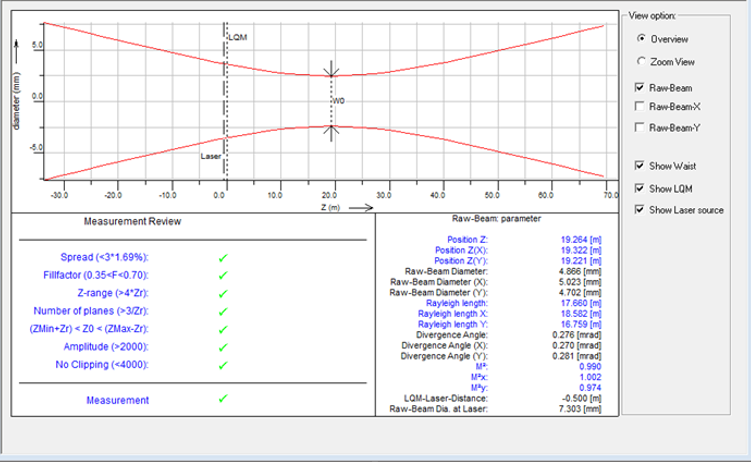Click the Rayleigh length value 17.660 [m]

pos(581,303)
